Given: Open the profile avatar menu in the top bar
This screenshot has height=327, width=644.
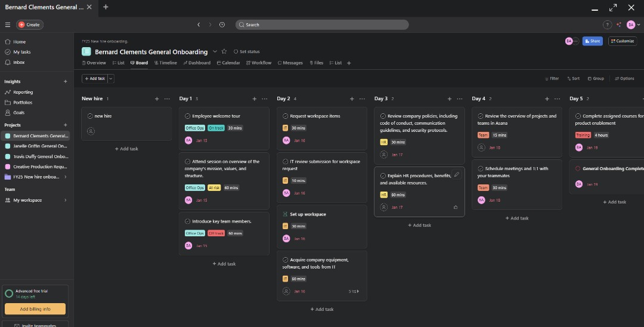Looking at the screenshot, I should coord(633,24).
